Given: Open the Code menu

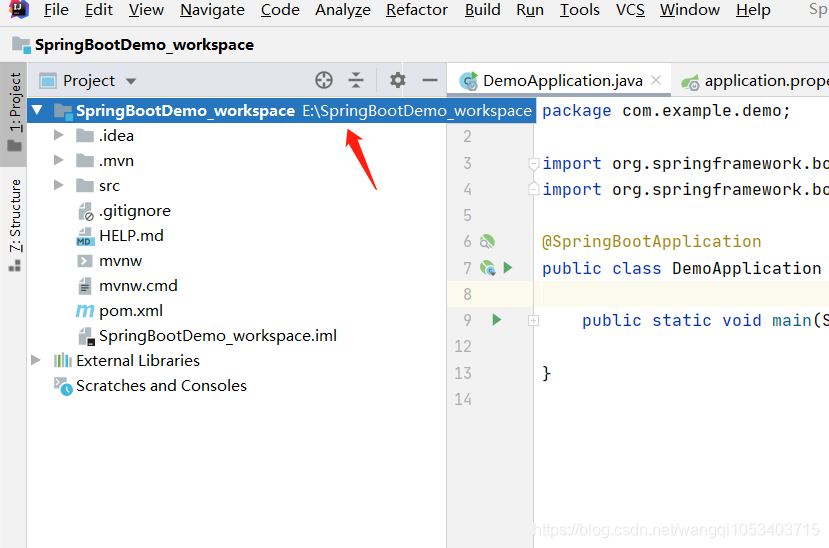Looking at the screenshot, I should point(280,10).
